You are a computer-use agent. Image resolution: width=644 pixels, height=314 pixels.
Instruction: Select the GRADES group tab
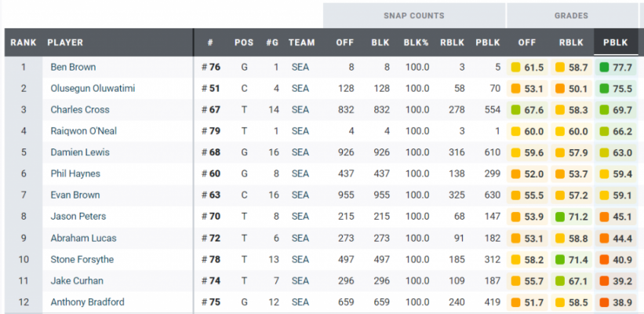[x=572, y=16]
